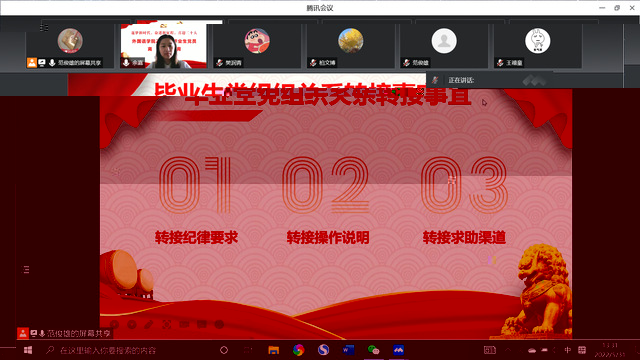This screenshot has height=360, width=640.
Task: Select the first tile's round avatar
Action: tap(70, 41)
